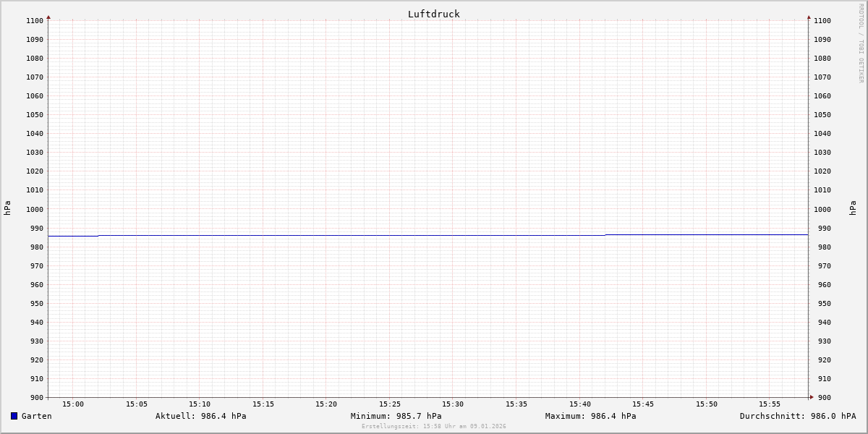
Task: Select the Durchschnitt: 986.0 hPA value
Action: [x=797, y=416]
